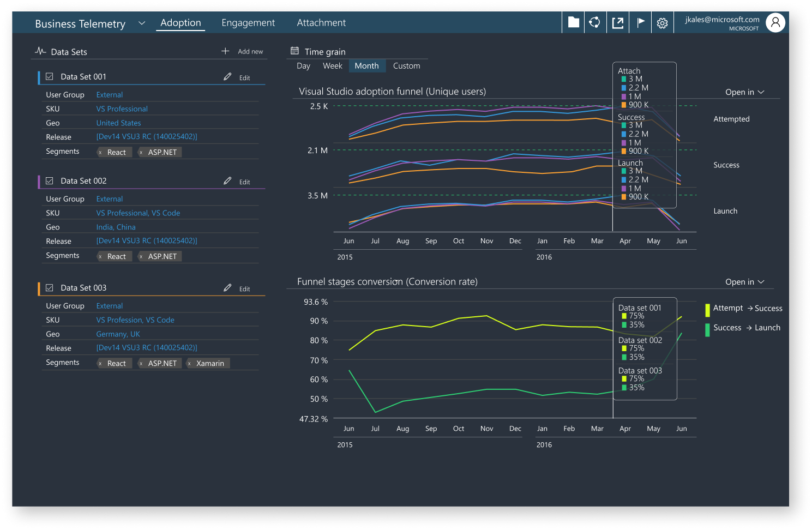Image resolution: width=812 pixels, height=530 pixels.
Task: Remove ASP.NET segment in Data Set 002
Action: point(141,257)
